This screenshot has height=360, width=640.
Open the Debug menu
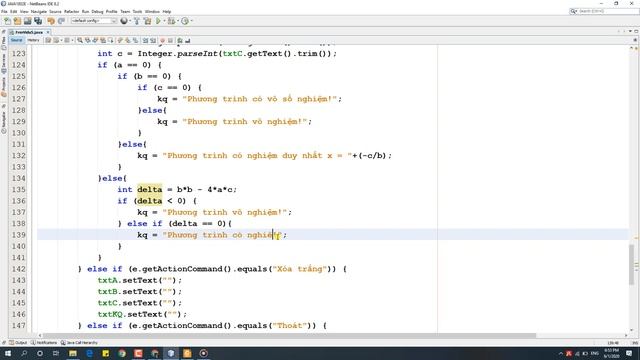pos(97,11)
